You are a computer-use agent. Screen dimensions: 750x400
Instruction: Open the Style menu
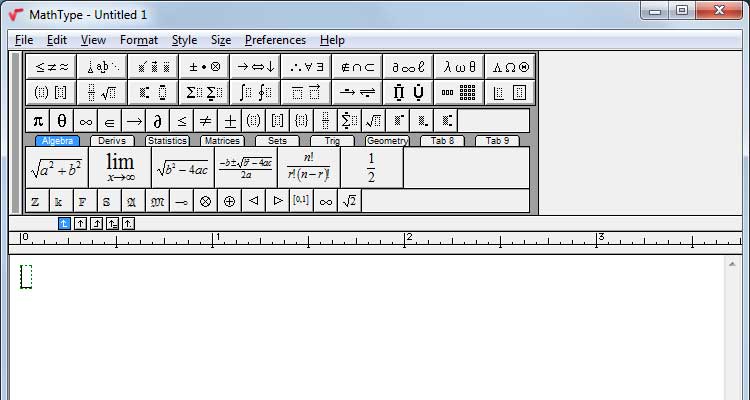184,40
